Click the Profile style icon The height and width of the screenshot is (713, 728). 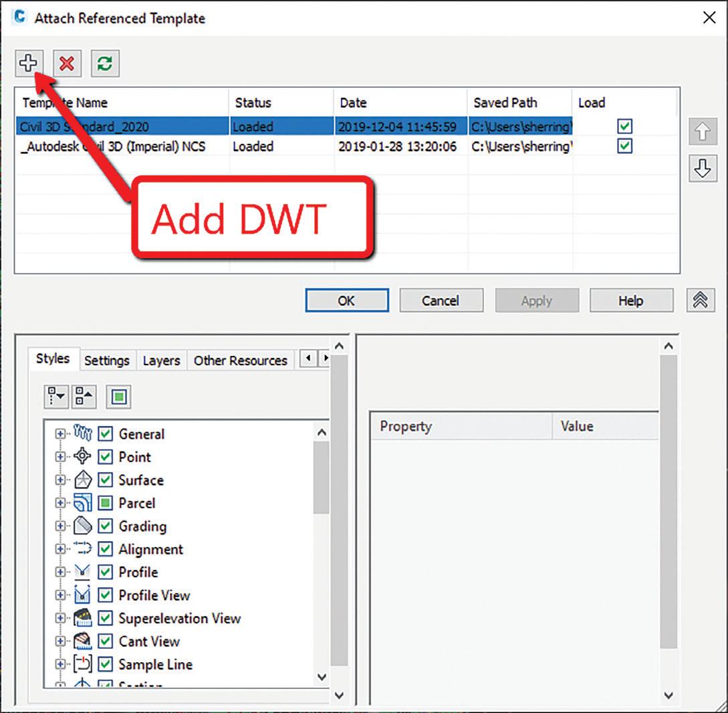(x=83, y=572)
